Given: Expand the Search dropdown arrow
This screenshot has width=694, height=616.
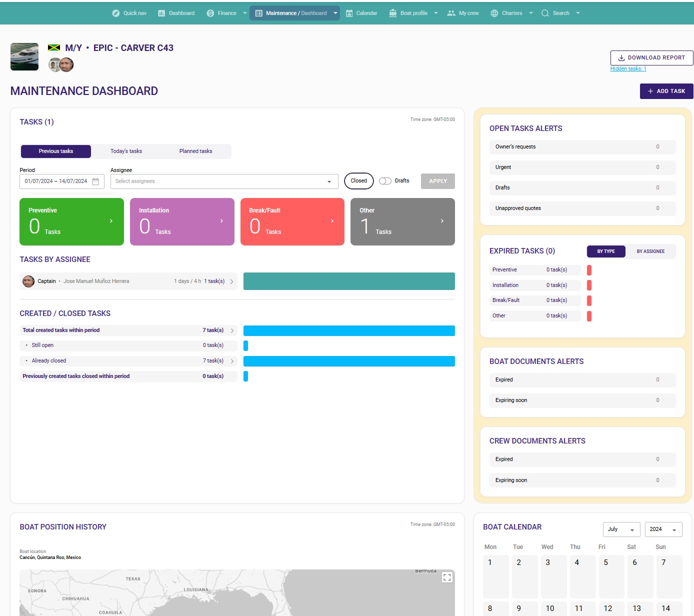Looking at the screenshot, I should [578, 13].
